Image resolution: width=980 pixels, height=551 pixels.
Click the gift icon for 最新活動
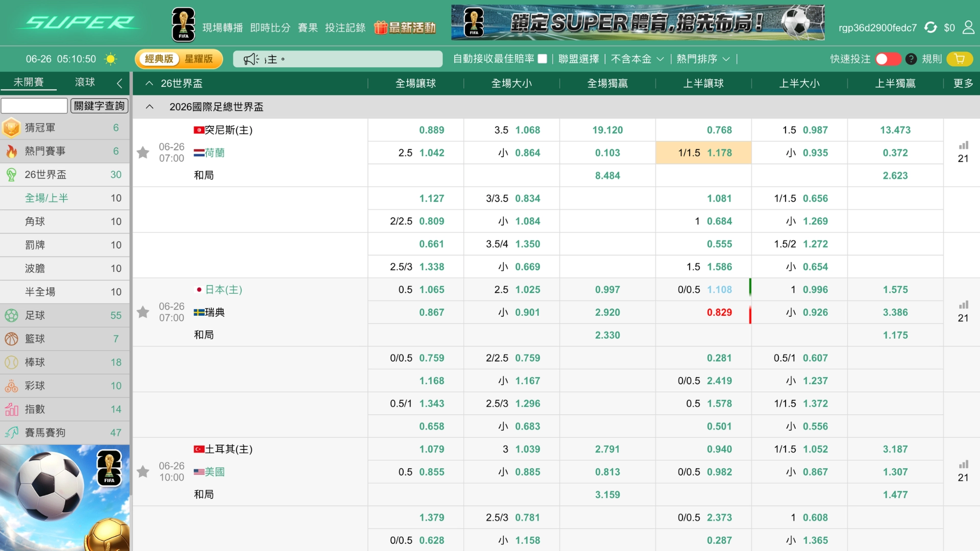tap(380, 28)
